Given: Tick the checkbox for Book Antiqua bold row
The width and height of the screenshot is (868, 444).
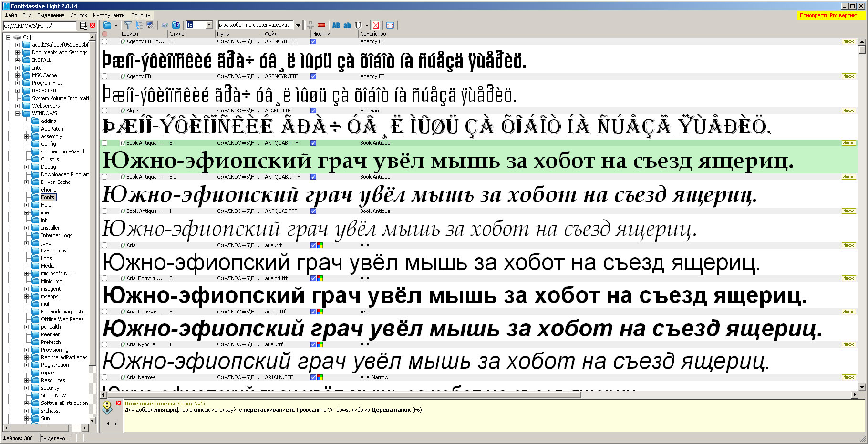Looking at the screenshot, I should 104,143.
